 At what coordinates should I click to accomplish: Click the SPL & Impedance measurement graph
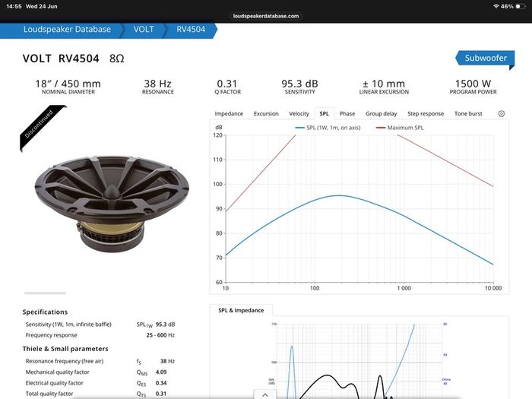pyautogui.click(x=359, y=359)
